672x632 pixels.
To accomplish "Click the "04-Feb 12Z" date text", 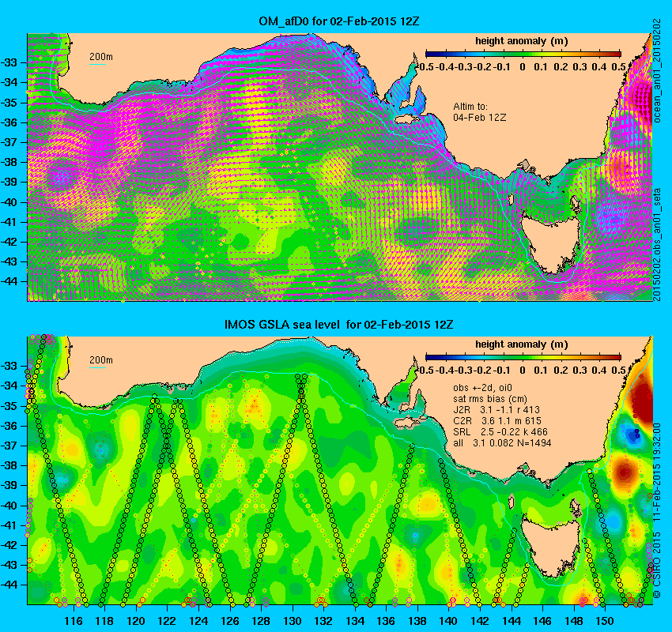I will [x=480, y=117].
